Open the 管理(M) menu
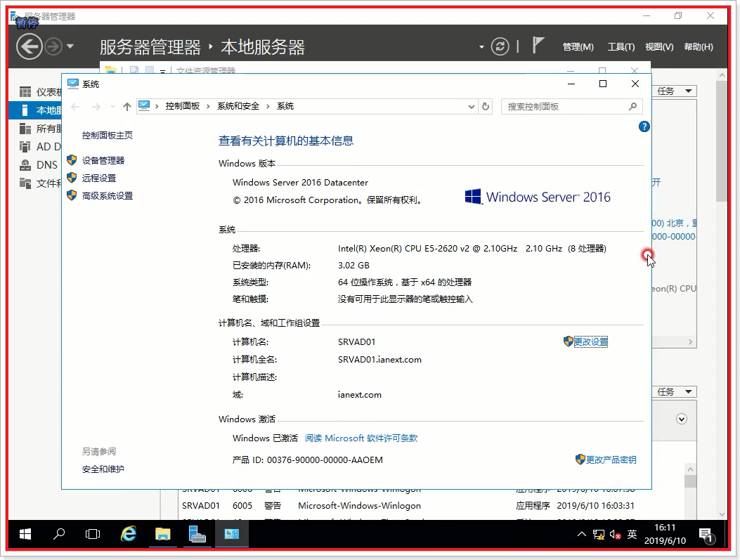Viewport: 740px width, 560px height. click(578, 46)
